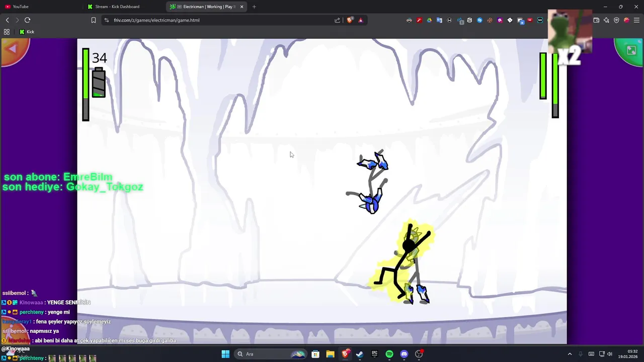Click the Friv orange back arrow button
The width and height of the screenshot is (644, 362).
pos(14,50)
